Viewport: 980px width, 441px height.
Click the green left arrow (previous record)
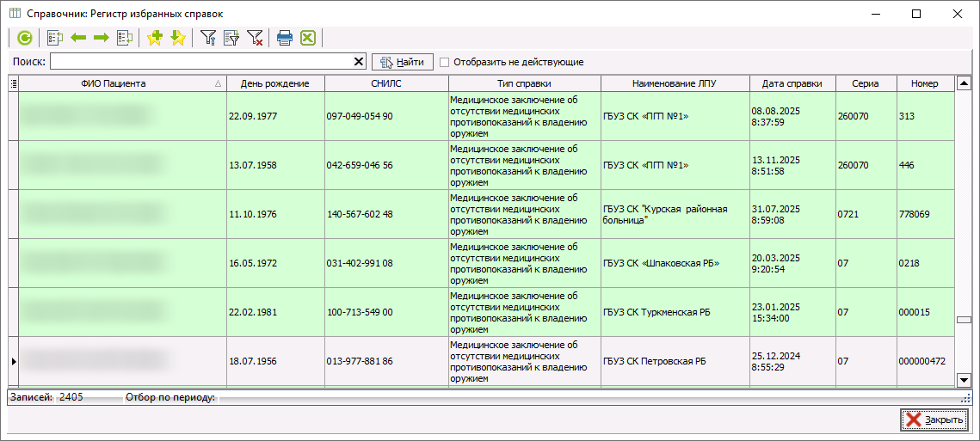pos(79,38)
